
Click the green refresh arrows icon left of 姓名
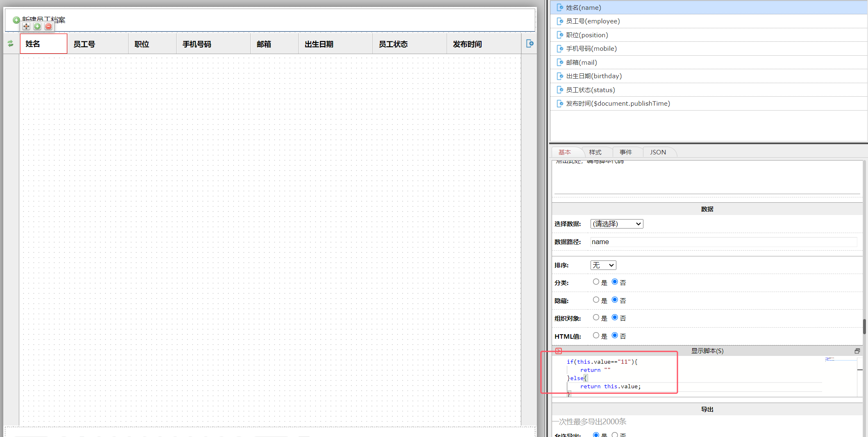11,44
